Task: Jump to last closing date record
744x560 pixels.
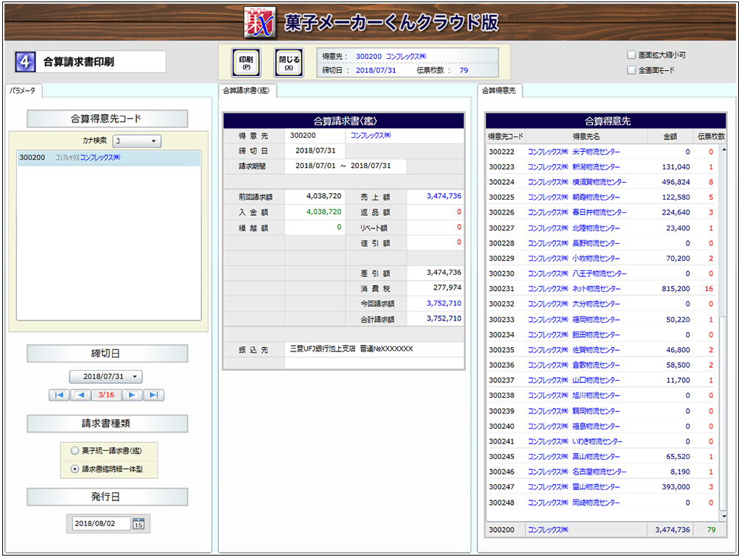Action: click(153, 395)
